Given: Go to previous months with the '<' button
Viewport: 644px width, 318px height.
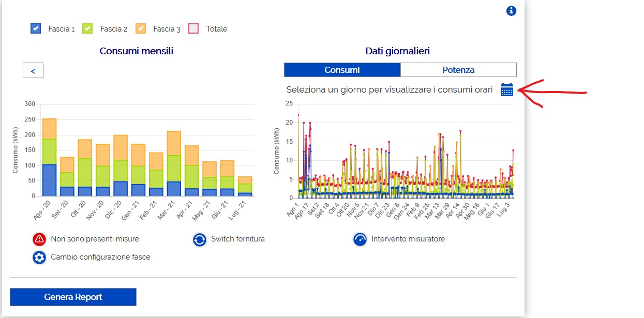Looking at the screenshot, I should [x=33, y=71].
